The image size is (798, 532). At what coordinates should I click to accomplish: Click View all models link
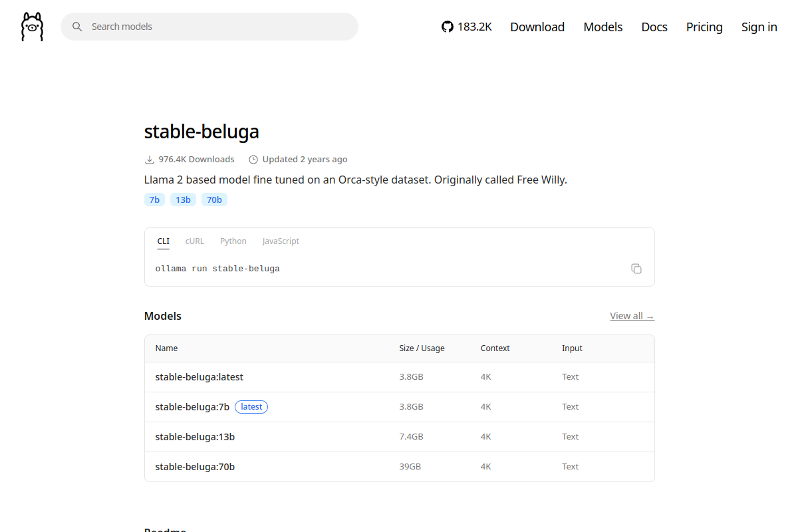point(632,316)
